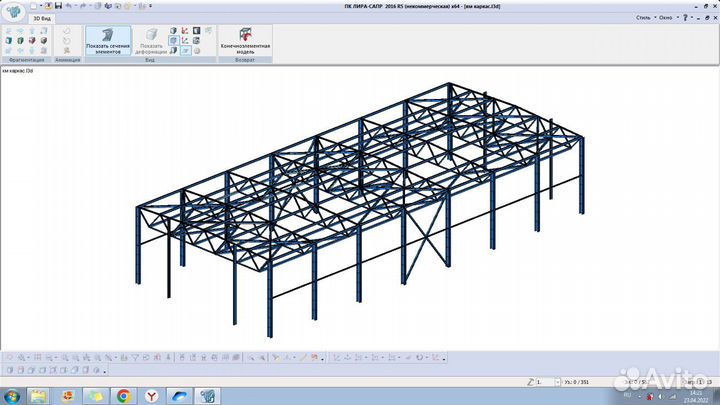Click the first icon in Анимация group
The width and height of the screenshot is (720, 405).
point(66,31)
